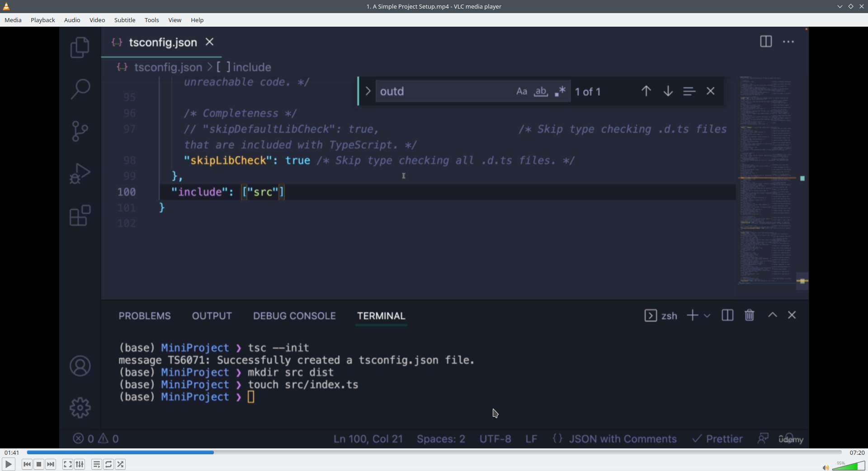Click Spaces: 2 indentation setting

click(441, 439)
